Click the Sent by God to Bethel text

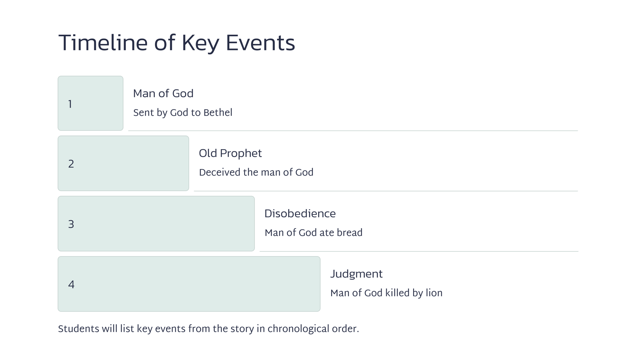[183, 113]
